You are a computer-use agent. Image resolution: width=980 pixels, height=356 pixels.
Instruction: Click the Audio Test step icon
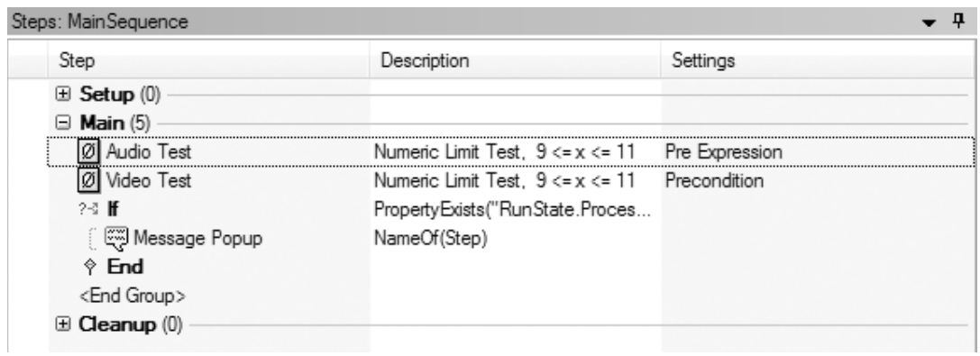(x=88, y=151)
